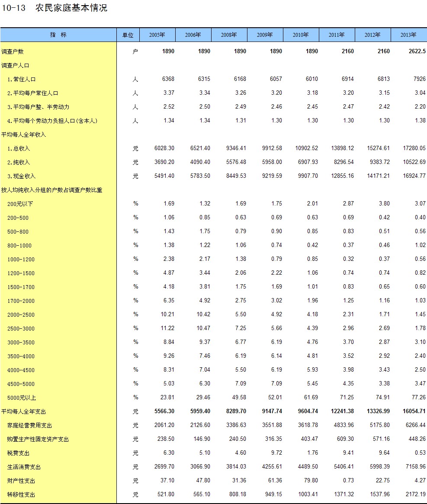Viewport: 427px width, 504px height.
Task: Select the 500-800 row label
Action: coord(18,232)
